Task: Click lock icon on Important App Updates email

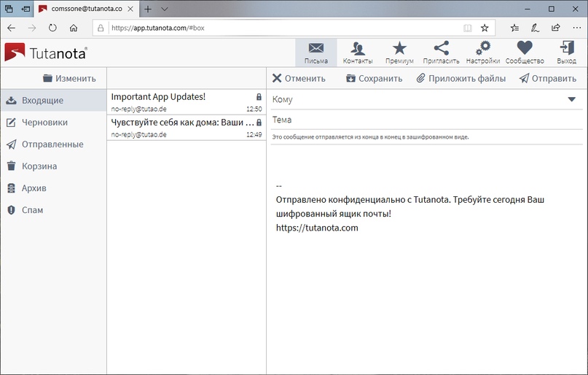Action: coord(259,97)
